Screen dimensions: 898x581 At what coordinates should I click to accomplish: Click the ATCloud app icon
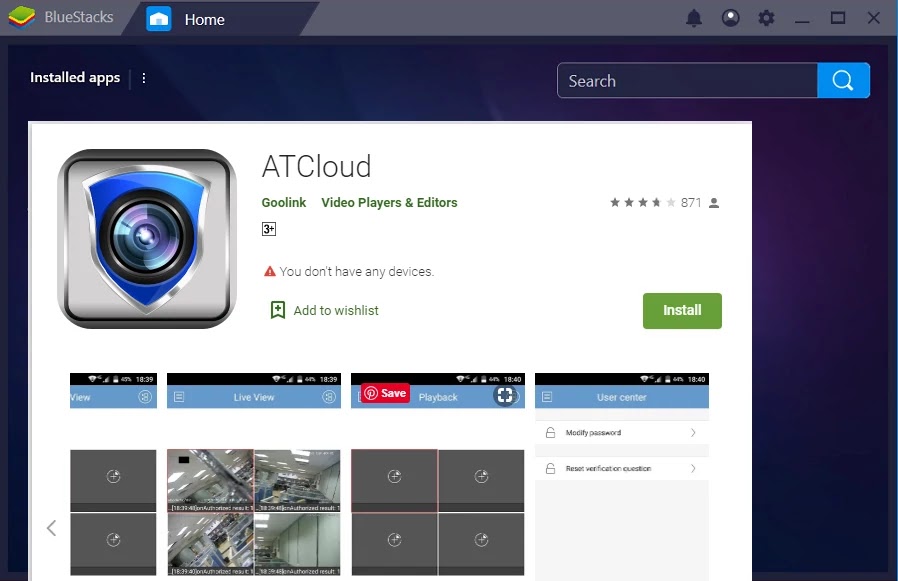[x=147, y=239]
